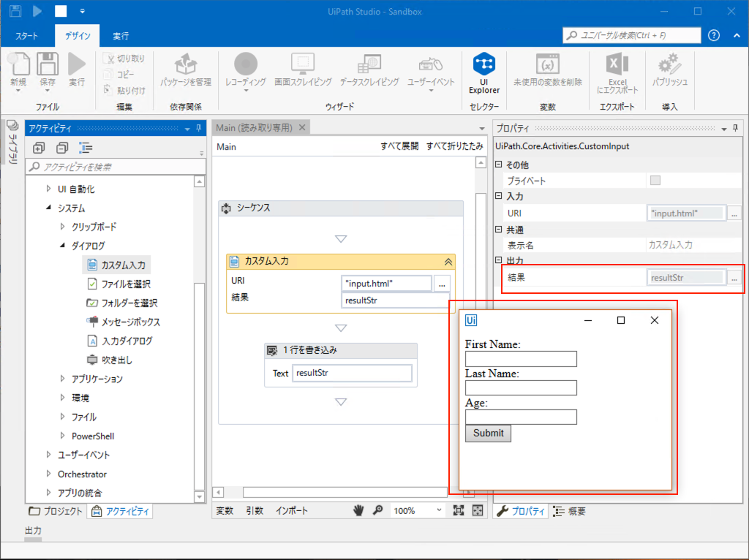The image size is (749, 560).
Task: Select the pan hand tool
Action: coord(358,510)
